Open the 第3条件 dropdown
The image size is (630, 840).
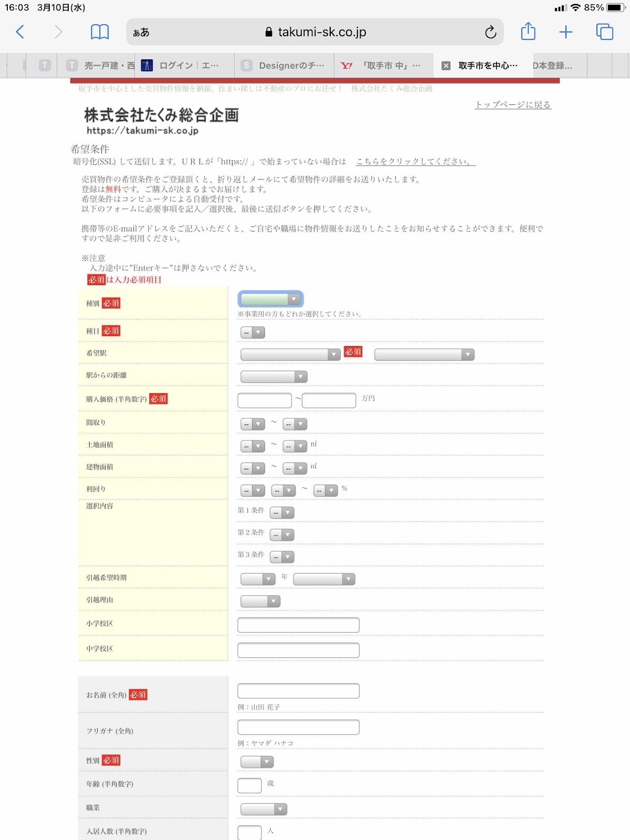[x=282, y=556]
